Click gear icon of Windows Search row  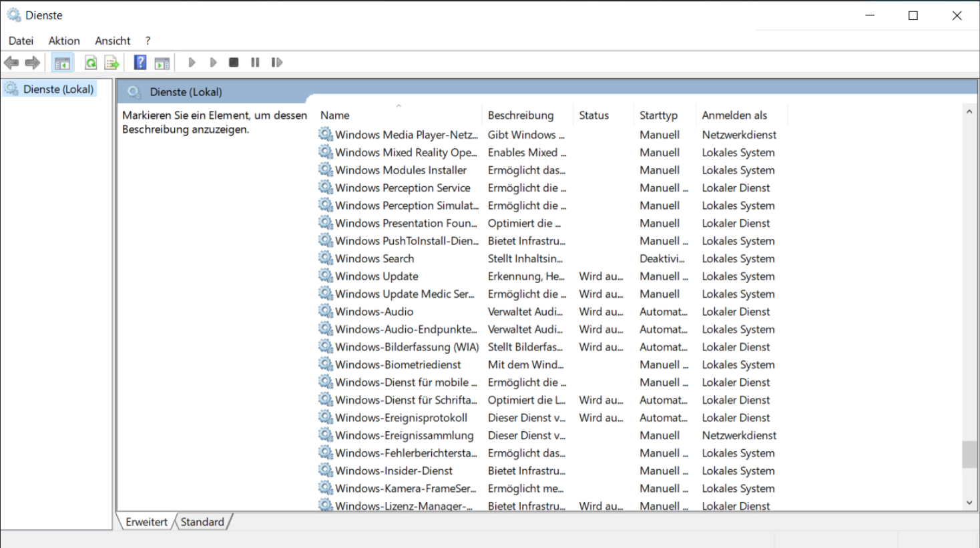pos(326,258)
